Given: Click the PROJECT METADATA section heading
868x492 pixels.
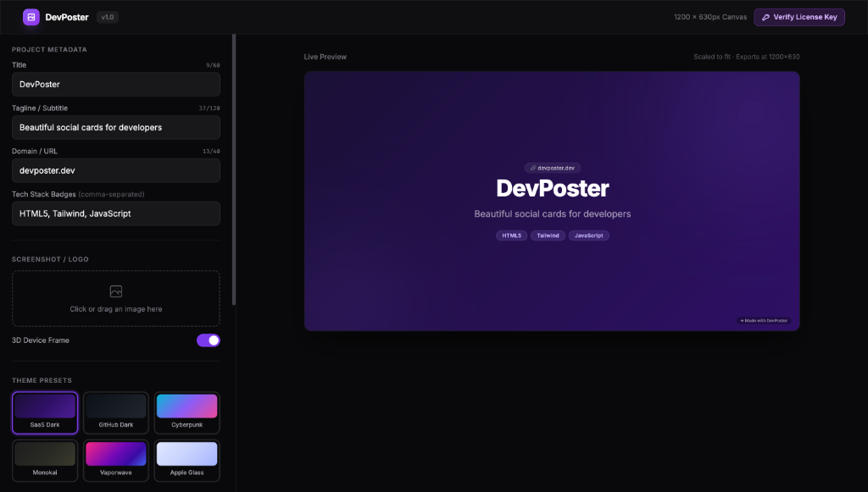Looking at the screenshot, I should 49,50.
